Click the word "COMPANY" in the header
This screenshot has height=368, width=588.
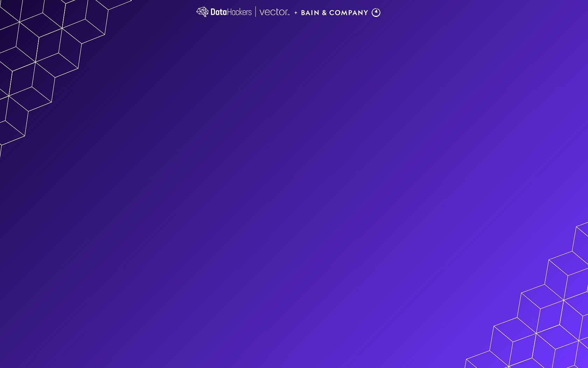pos(349,13)
